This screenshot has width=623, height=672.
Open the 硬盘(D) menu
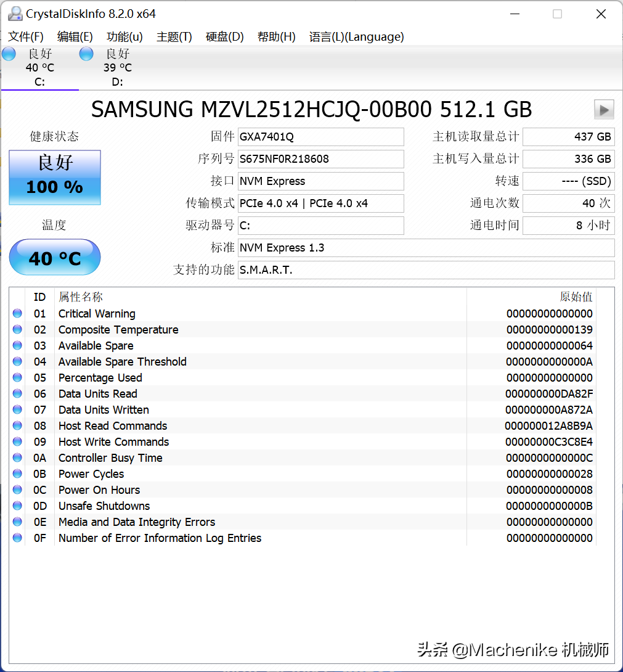pyautogui.click(x=224, y=37)
